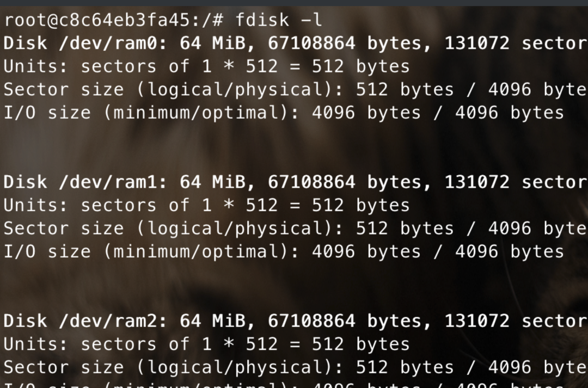Viewport: 588px width, 388px height.
Task: Click blank gap between ram1 and ram2 blocks
Action: tap(294, 286)
